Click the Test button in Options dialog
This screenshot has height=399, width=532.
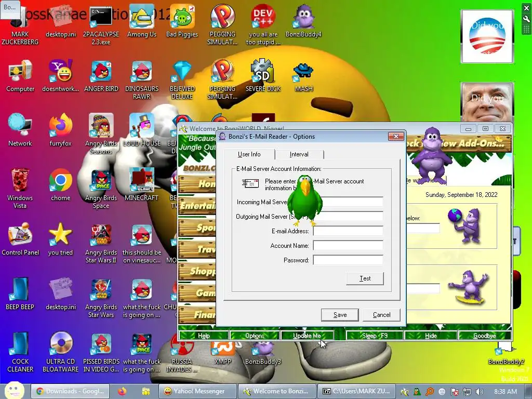pos(365,278)
